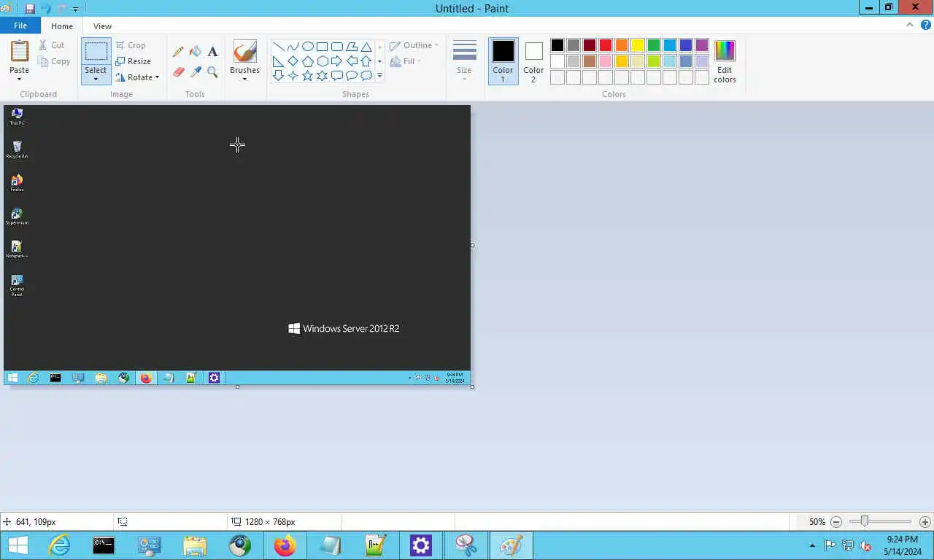Viewport: 934px width, 560px height.
Task: Select the Eraser tool
Action: pos(178,71)
